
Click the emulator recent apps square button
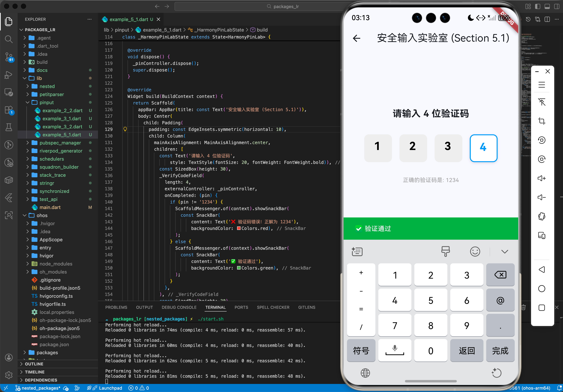(x=541, y=308)
